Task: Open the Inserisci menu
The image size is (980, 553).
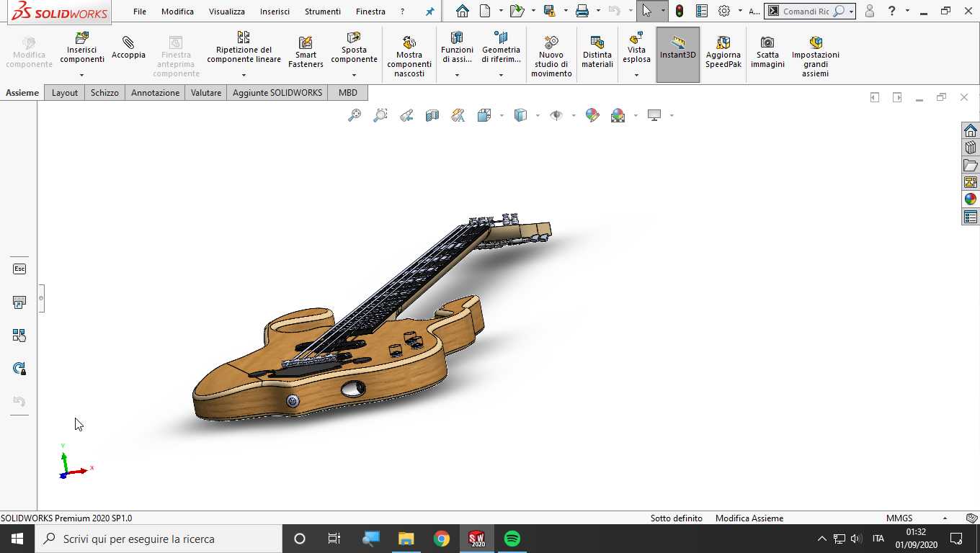Action: tap(275, 12)
